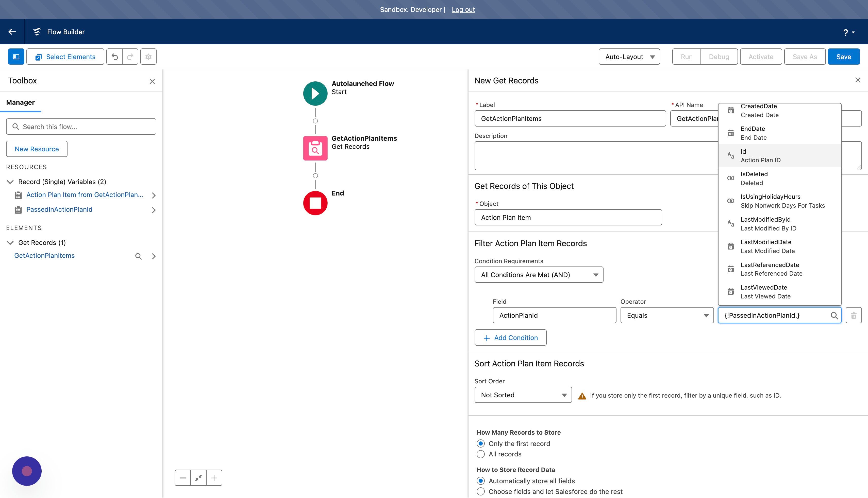Switch to the Manager tab
This screenshot has height=498, width=868.
coord(20,102)
